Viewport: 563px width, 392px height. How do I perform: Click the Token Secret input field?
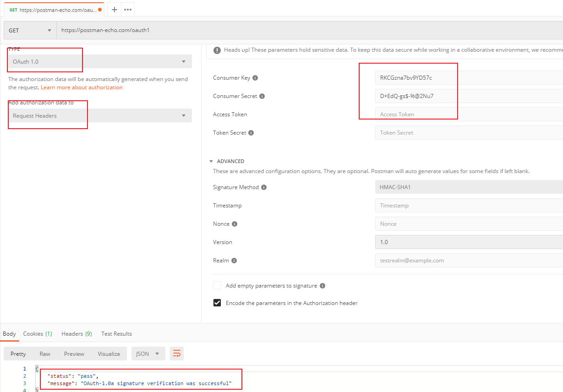[469, 133]
